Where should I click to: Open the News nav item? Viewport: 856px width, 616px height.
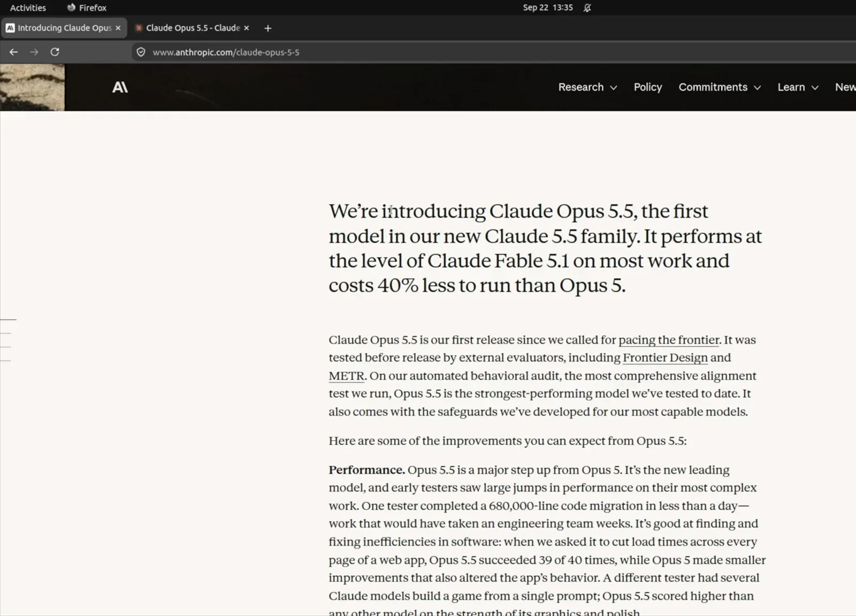(845, 87)
